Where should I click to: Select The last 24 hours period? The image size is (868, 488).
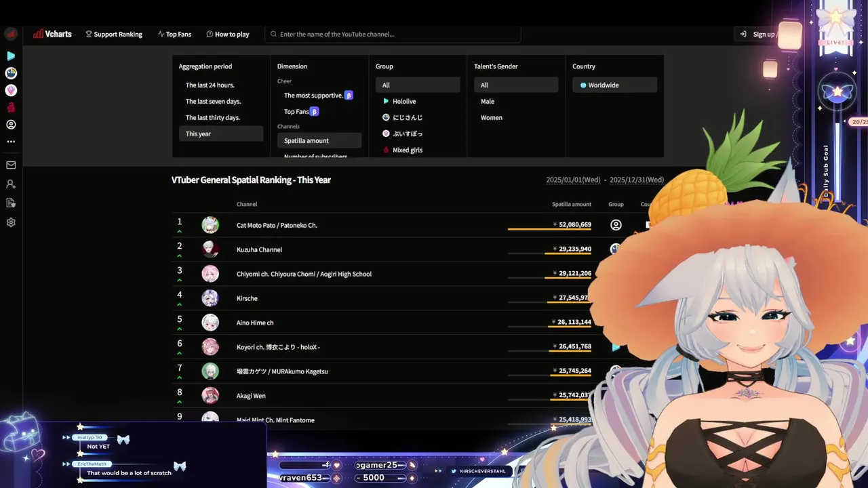221,85
